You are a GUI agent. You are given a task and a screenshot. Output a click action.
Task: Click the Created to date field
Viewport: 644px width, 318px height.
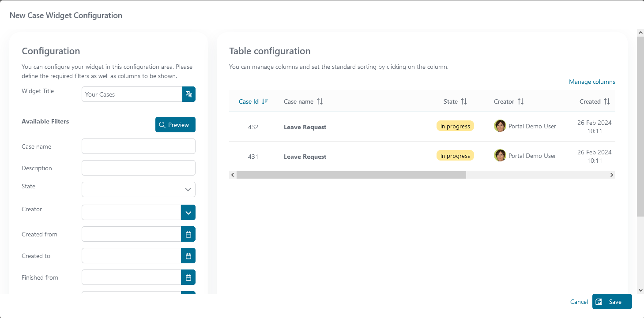click(x=132, y=256)
